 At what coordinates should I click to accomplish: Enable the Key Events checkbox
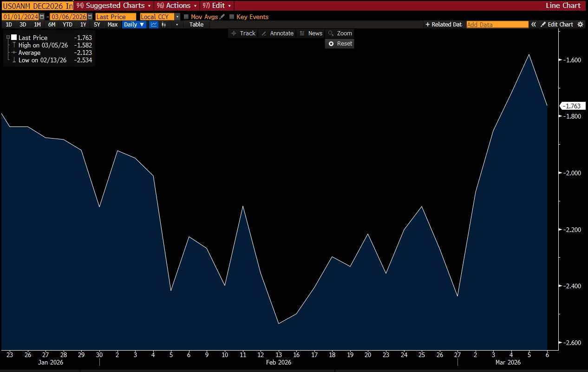click(232, 17)
